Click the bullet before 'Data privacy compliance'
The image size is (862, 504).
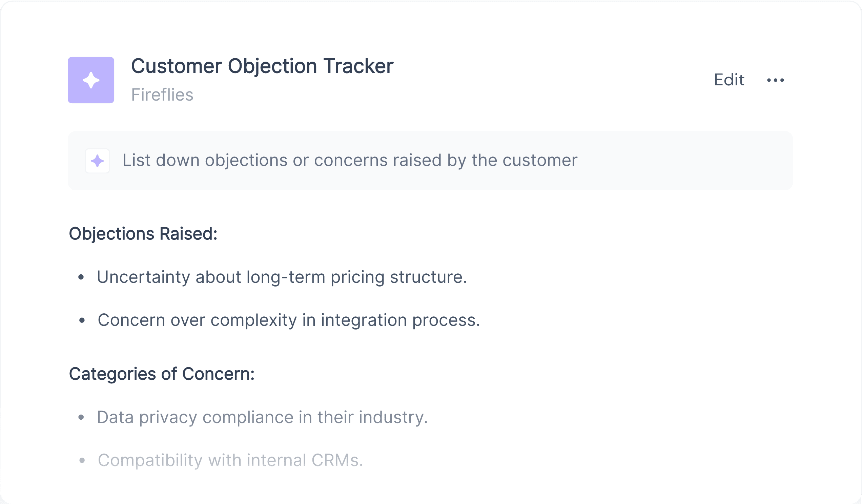point(81,417)
